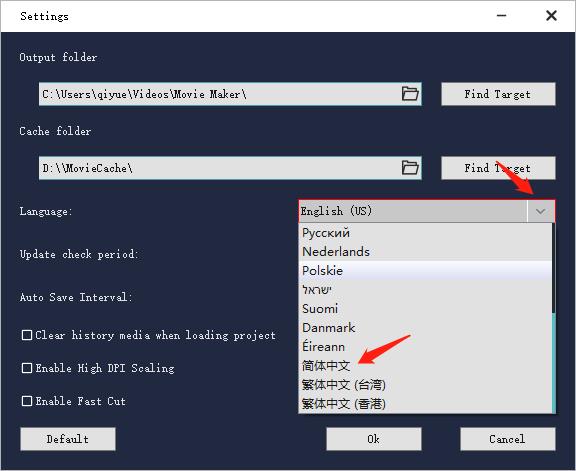Toggle Enable High DPI Scaling checkbox
This screenshot has width=576, height=471.
[27, 368]
